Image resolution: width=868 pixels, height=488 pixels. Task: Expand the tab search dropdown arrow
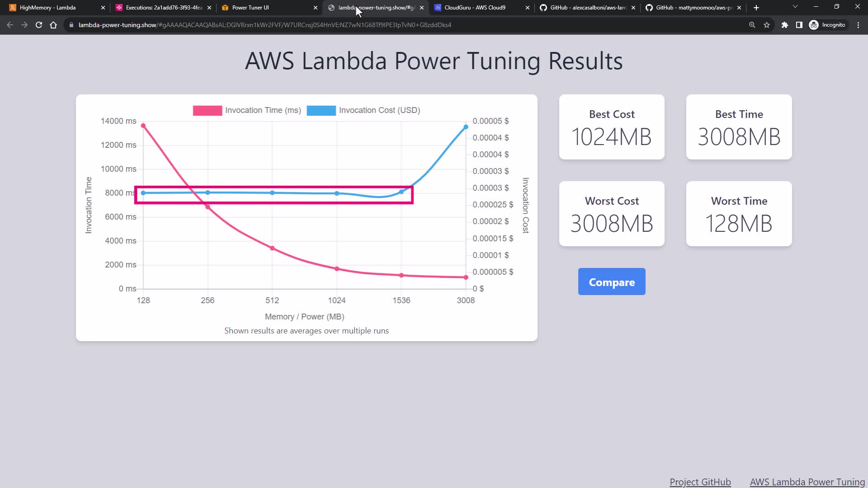click(795, 7)
